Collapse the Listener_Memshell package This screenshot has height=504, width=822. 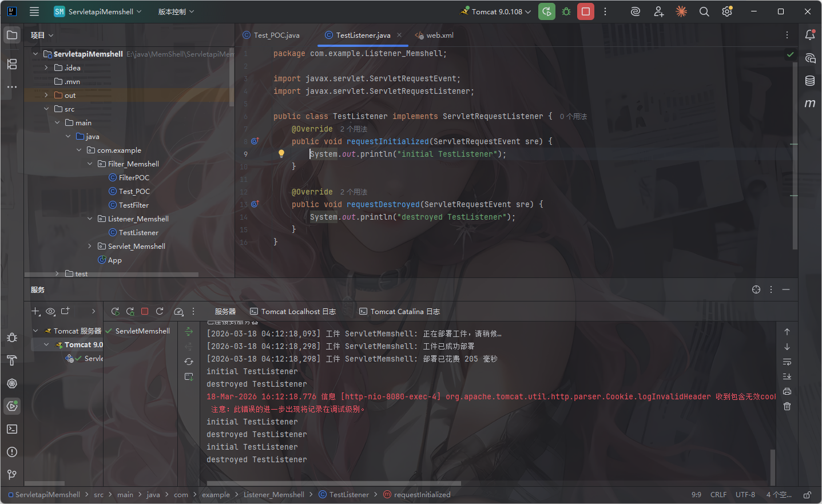coord(90,219)
